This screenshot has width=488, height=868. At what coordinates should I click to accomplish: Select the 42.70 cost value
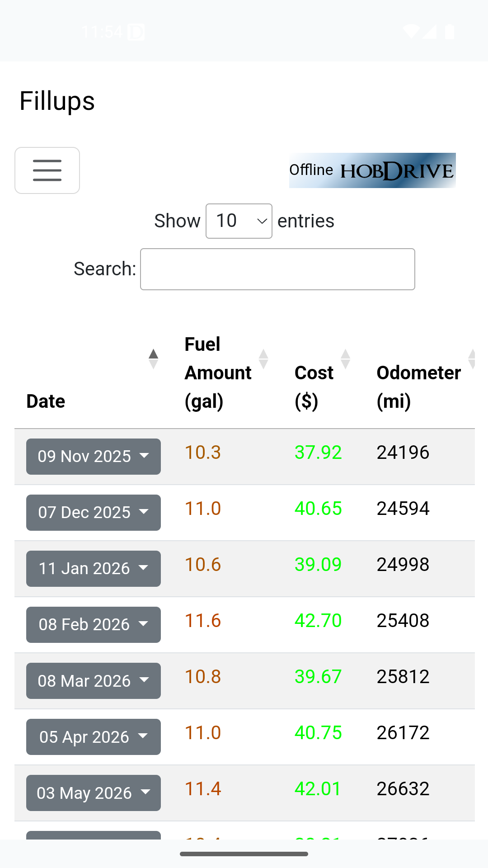click(x=318, y=621)
